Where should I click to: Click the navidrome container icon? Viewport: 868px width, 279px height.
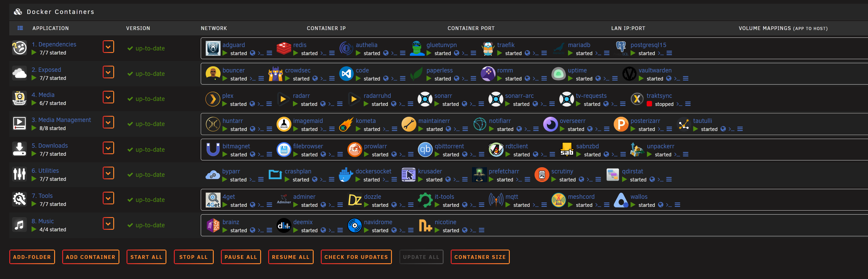[355, 225]
